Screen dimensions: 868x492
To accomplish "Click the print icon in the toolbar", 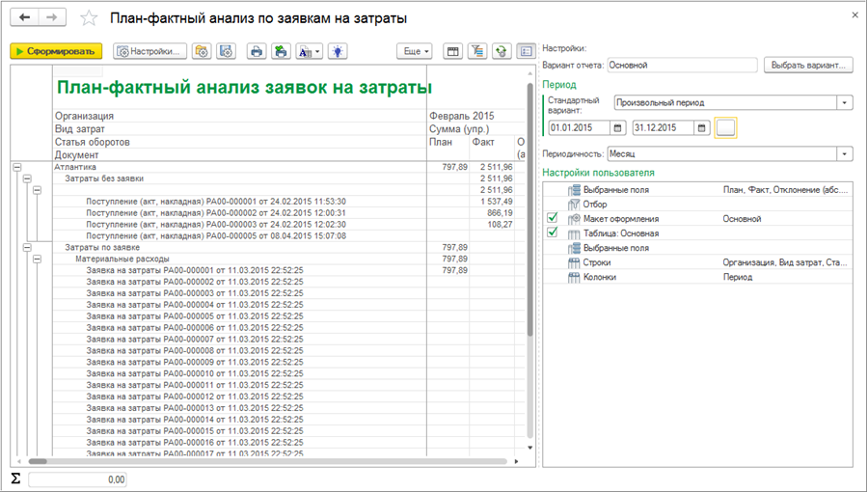I will tap(256, 51).
